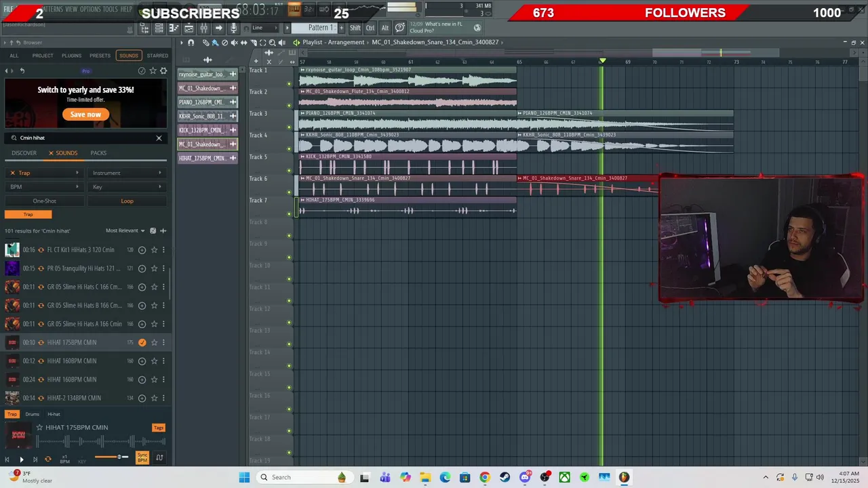Select the playlist Mute tool
Viewport: 868px width, 488px height.
(235, 43)
